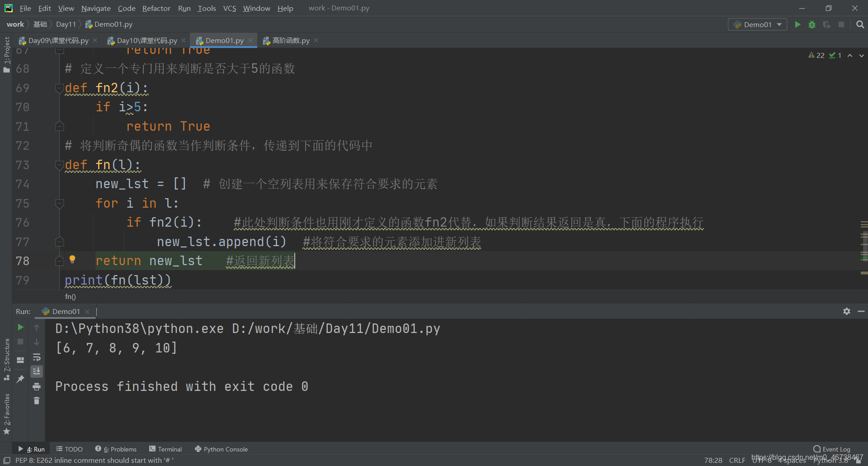Click 78:28 cursor position in status bar
Viewport: 868px width, 466px height.
[x=713, y=460]
